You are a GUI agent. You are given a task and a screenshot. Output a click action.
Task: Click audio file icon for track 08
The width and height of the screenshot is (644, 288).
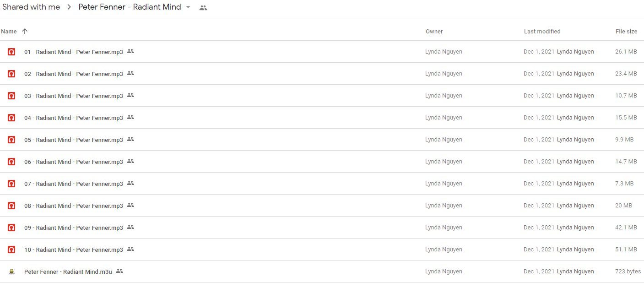click(11, 206)
